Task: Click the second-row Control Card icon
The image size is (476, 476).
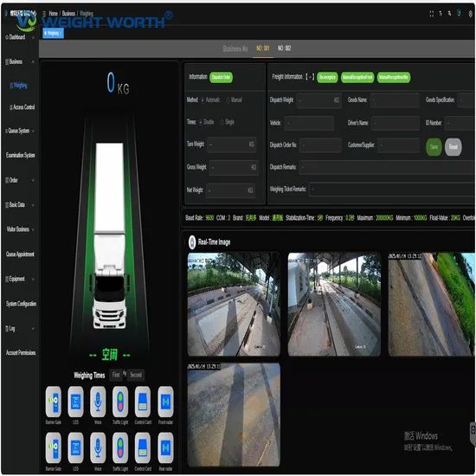Action: pos(143,448)
